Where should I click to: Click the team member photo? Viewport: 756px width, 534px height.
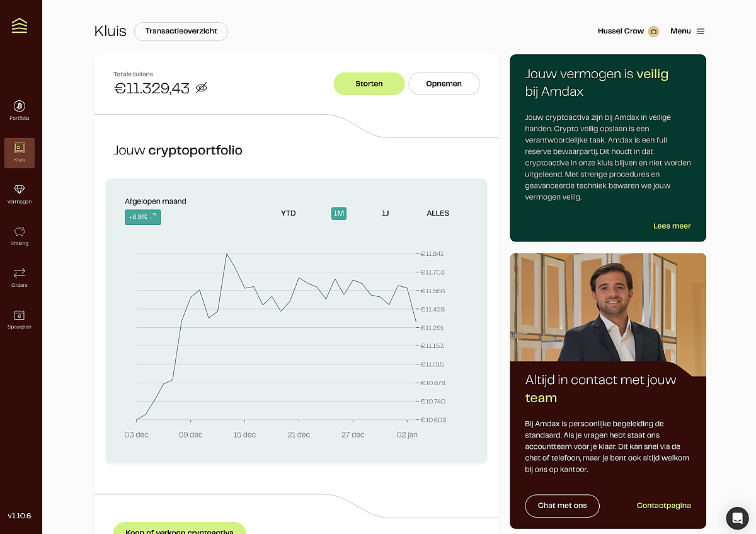pyautogui.click(x=608, y=309)
